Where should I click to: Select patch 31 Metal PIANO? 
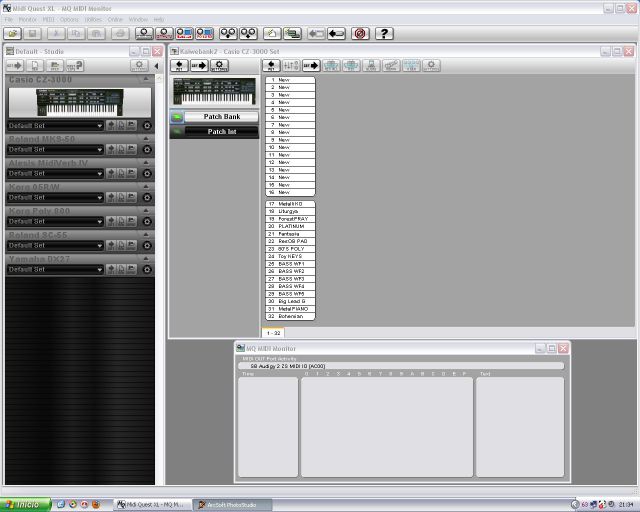pyautogui.click(x=290, y=309)
